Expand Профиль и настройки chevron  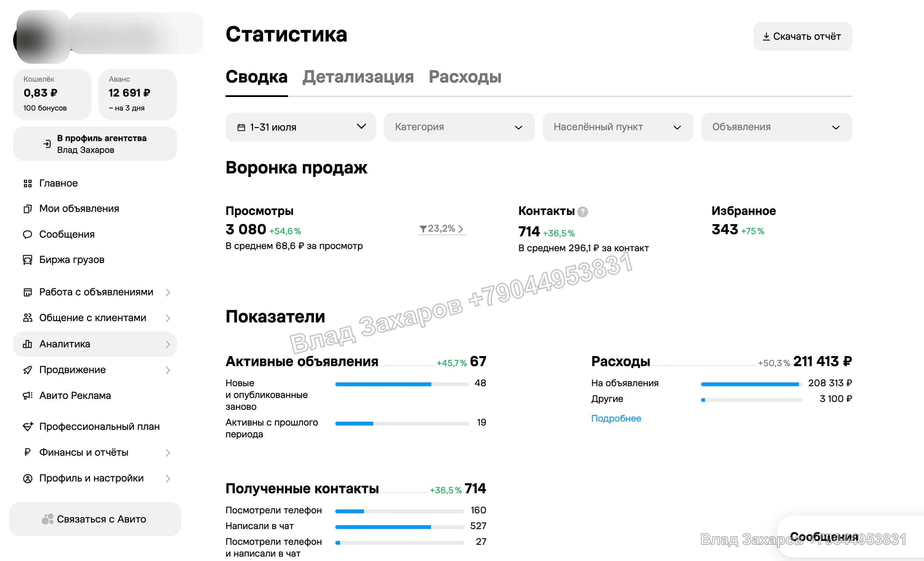pyautogui.click(x=168, y=478)
